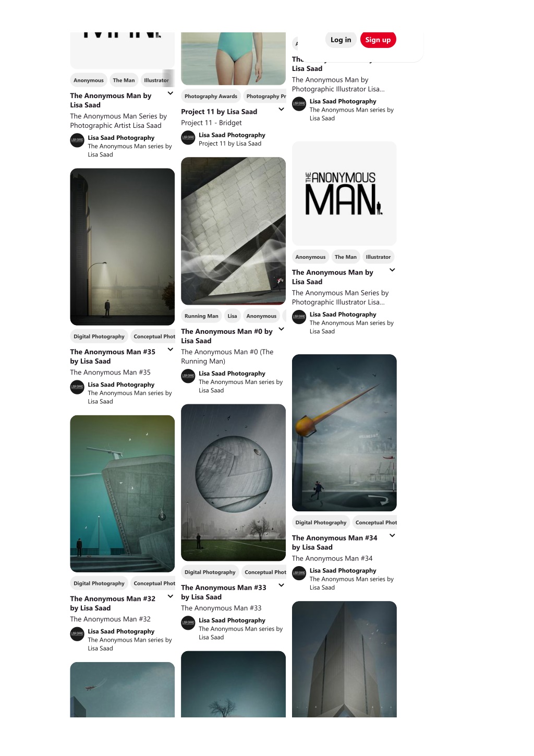Open The Anonymous Man #32 title link
The width and height of the screenshot is (534, 756).
point(113,603)
